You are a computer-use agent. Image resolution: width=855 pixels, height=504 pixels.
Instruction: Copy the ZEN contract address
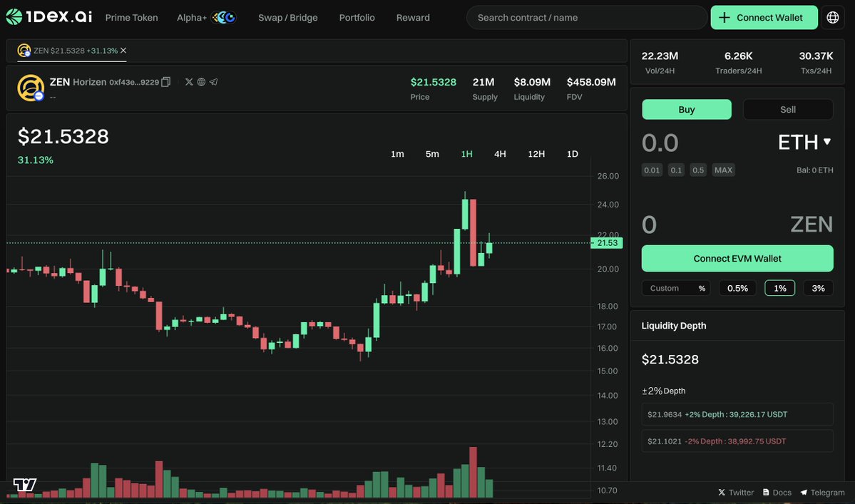[x=165, y=81]
